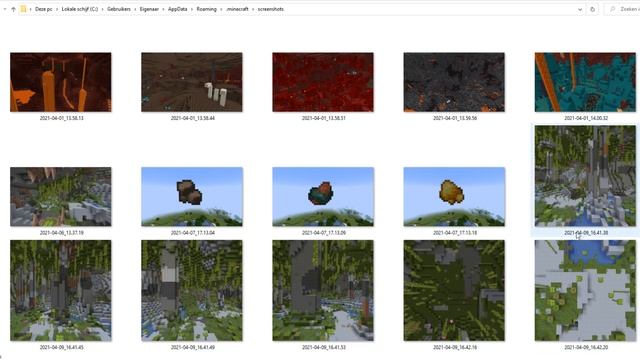This screenshot has height=360, width=640.
Task: Select the 2021-04-09_16.42.20 top-down pond thumbnail
Action: coord(585,291)
